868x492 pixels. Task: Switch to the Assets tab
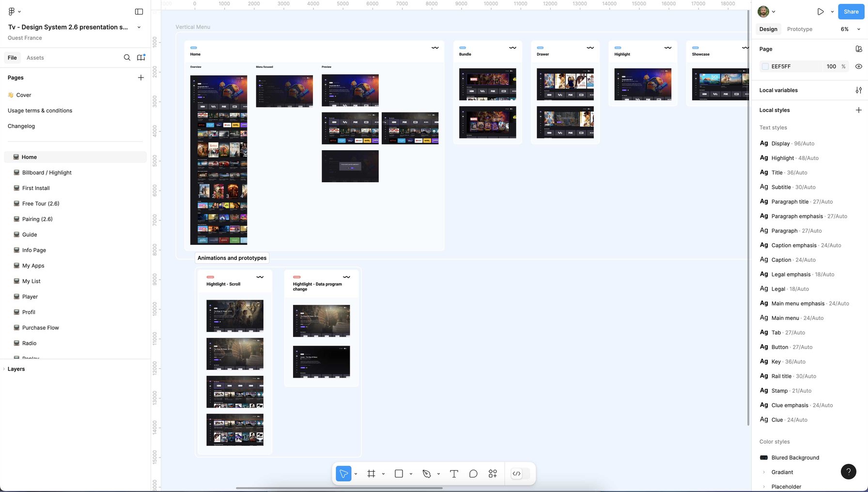click(35, 58)
